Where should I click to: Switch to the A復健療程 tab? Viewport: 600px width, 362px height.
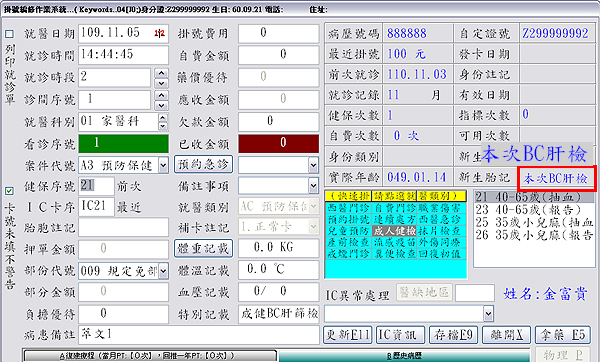pos(149,356)
